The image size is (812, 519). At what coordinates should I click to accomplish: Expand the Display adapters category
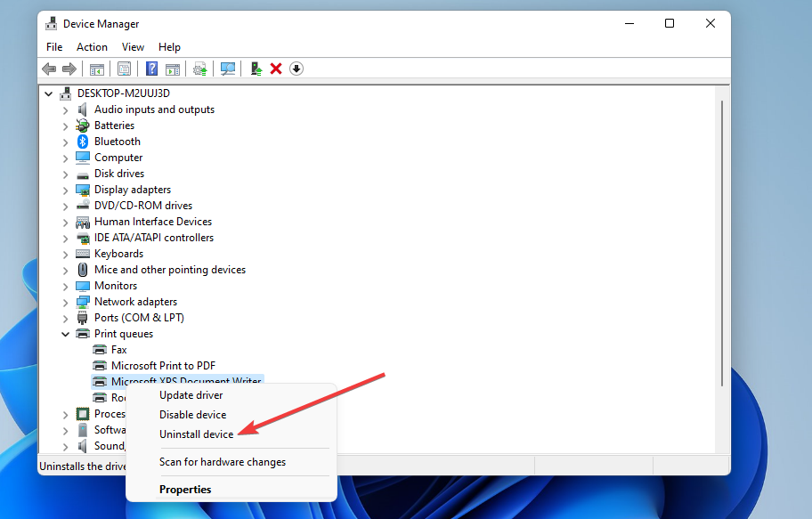(x=65, y=189)
